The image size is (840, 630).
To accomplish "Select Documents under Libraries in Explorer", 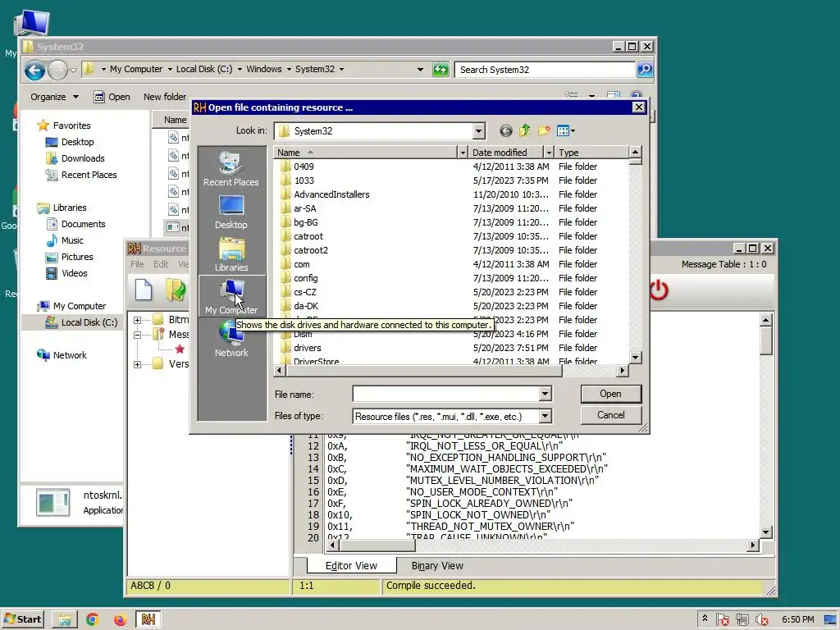I will click(83, 225).
